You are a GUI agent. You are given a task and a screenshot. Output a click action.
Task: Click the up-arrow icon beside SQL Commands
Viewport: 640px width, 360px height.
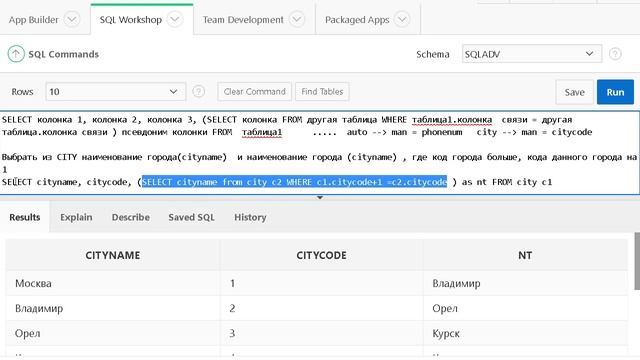pyautogui.click(x=16, y=54)
